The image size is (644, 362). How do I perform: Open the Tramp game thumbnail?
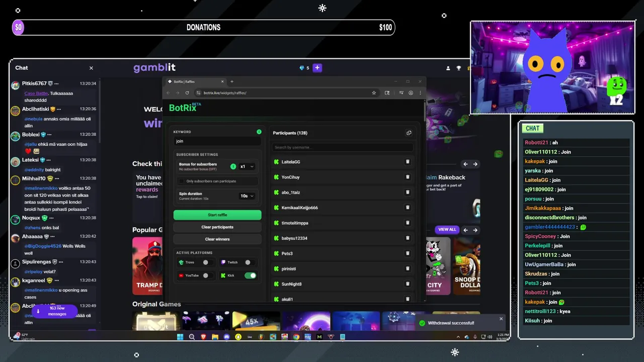pos(147,266)
